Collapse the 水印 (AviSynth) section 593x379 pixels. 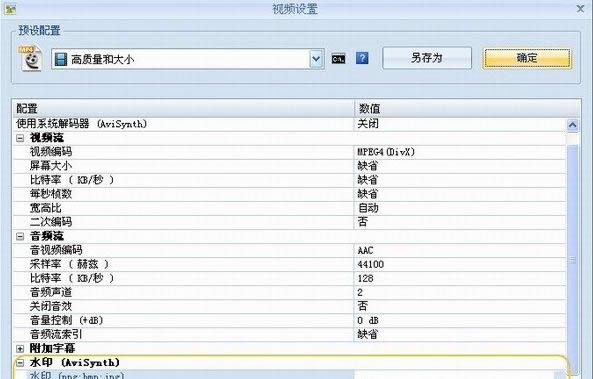coord(20,363)
